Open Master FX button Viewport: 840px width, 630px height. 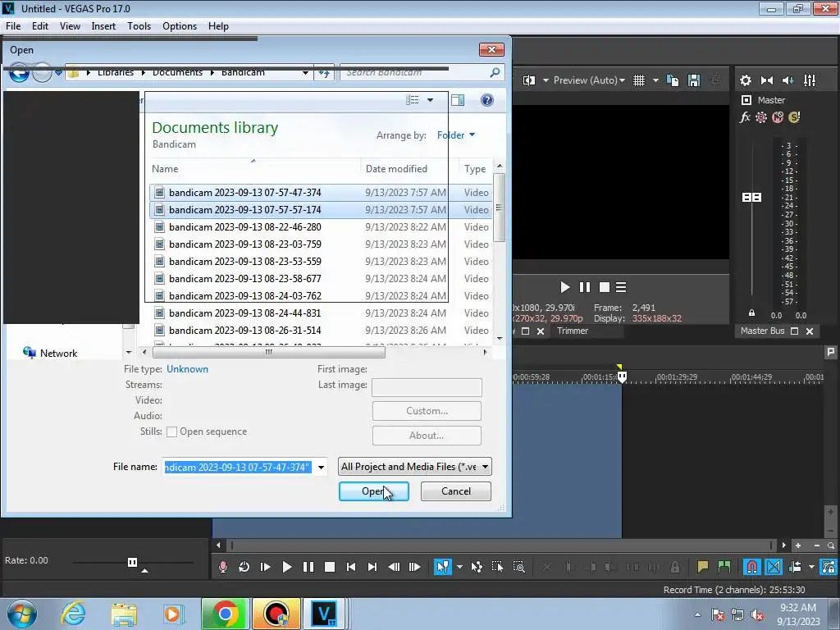point(745,117)
